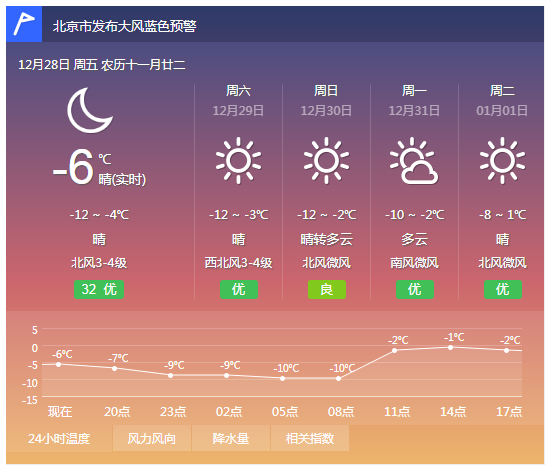Click the crescent moon weather icon

point(90,110)
